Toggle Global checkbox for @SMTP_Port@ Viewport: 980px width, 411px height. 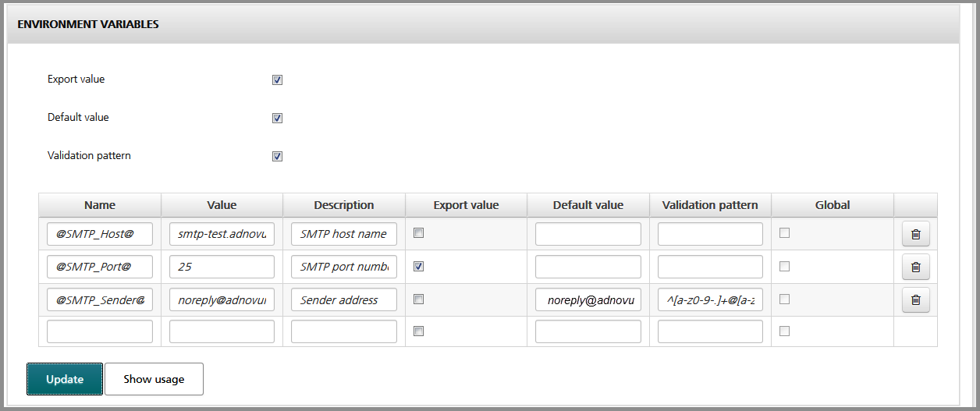pos(785,266)
